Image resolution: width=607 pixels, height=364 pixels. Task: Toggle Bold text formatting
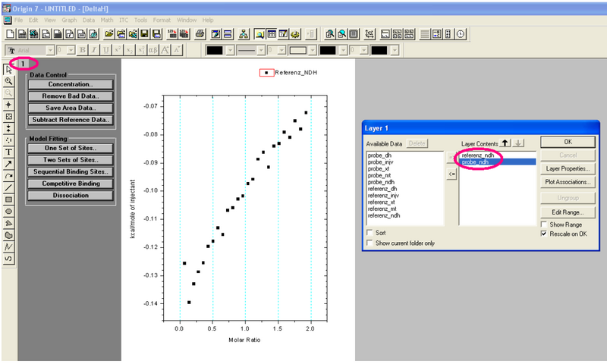82,50
